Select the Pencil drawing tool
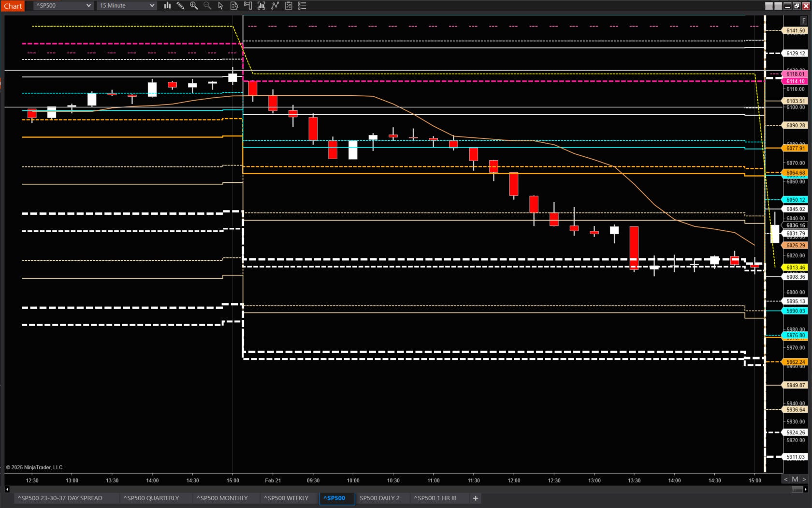 click(x=180, y=6)
